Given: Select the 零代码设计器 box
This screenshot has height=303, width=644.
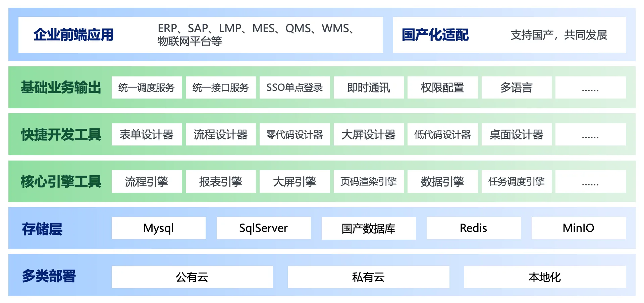Looking at the screenshot, I should coord(294,134).
